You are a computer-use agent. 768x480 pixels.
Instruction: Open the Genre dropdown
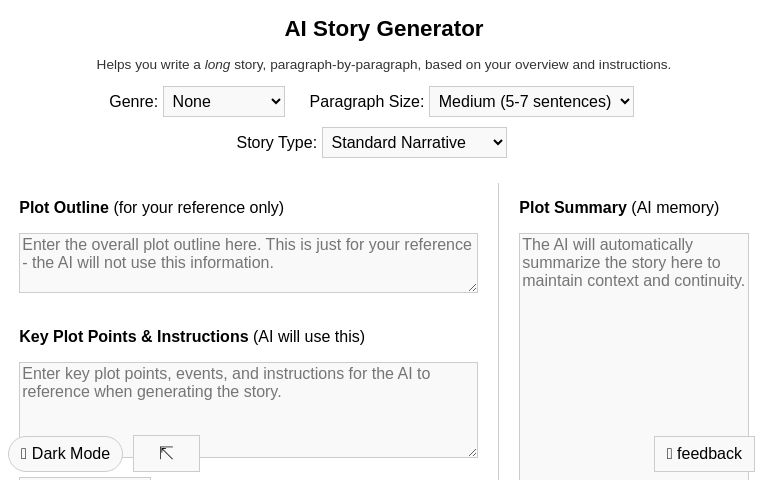click(224, 101)
